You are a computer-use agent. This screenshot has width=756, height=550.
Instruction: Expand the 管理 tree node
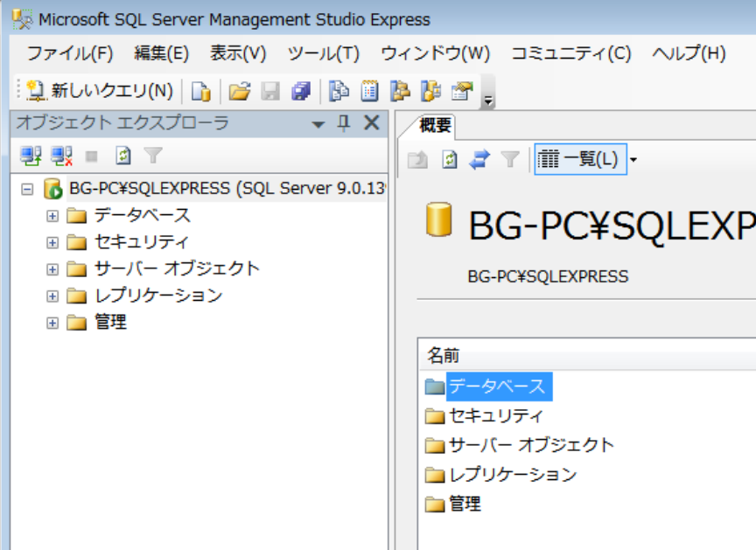tap(52, 323)
